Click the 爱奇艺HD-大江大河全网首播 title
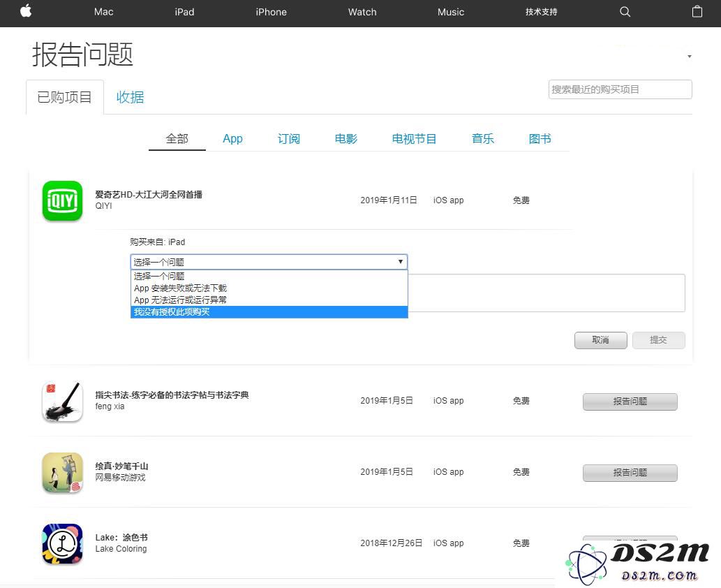721x588 pixels. (149, 195)
